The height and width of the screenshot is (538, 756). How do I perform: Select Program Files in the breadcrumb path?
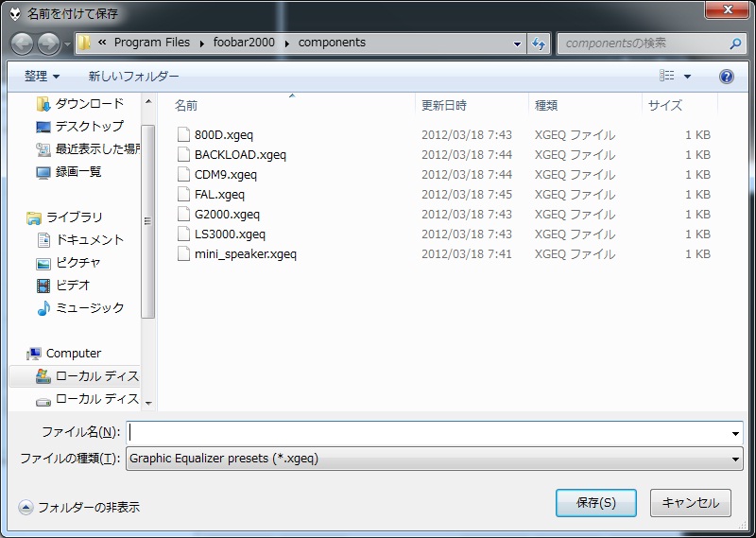[152, 43]
